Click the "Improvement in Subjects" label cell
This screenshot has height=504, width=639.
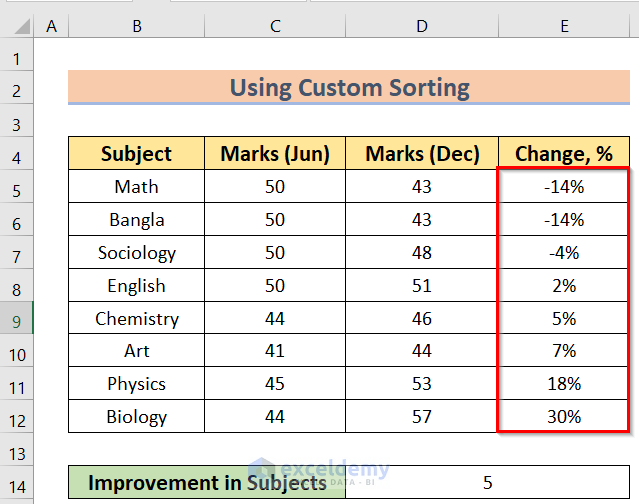(x=207, y=483)
